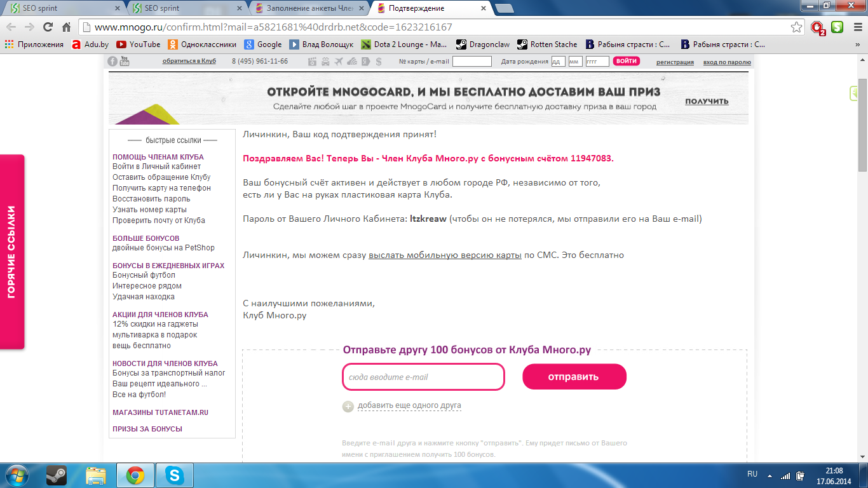This screenshot has width=868, height=488.
Task: Open the ГОРЯЧИЕ ССЫЛКИ side panel
Action: (x=12, y=252)
